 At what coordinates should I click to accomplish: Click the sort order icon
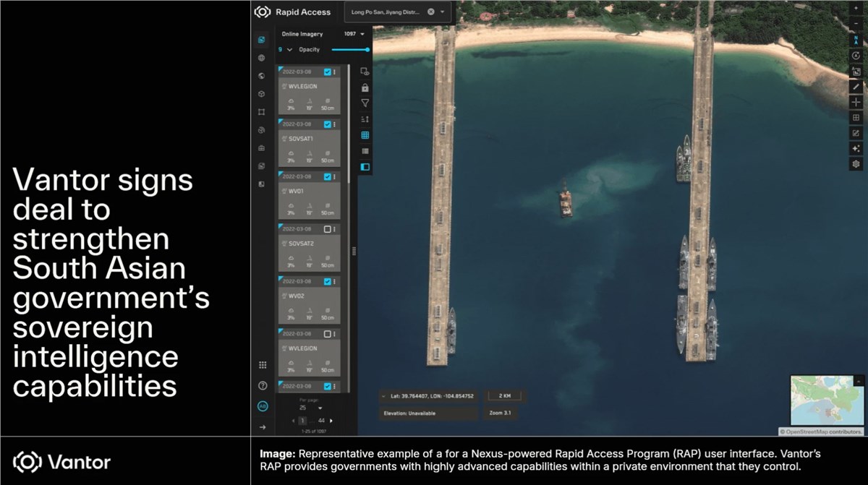365,119
